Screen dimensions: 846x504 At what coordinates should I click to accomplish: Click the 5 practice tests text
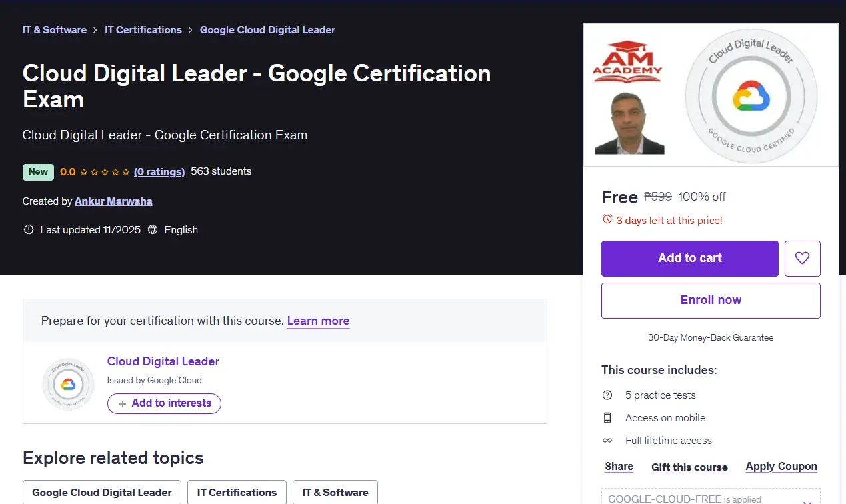660,395
